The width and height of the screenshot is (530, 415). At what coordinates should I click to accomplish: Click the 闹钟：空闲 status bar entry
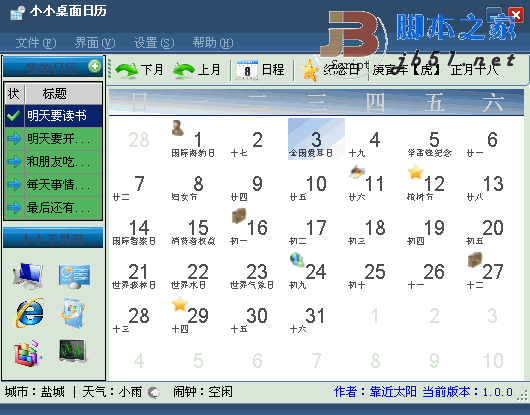pos(203,392)
